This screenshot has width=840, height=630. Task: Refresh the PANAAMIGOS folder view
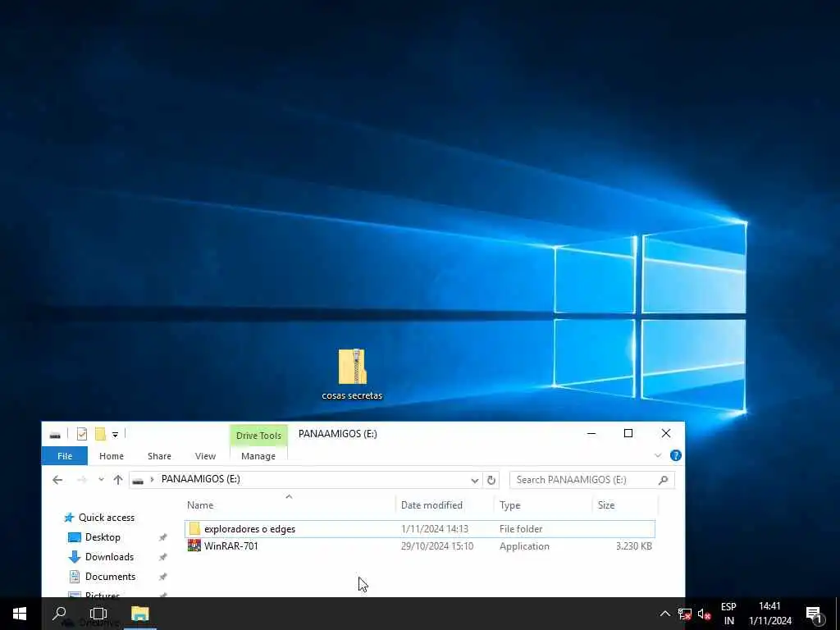(x=491, y=480)
